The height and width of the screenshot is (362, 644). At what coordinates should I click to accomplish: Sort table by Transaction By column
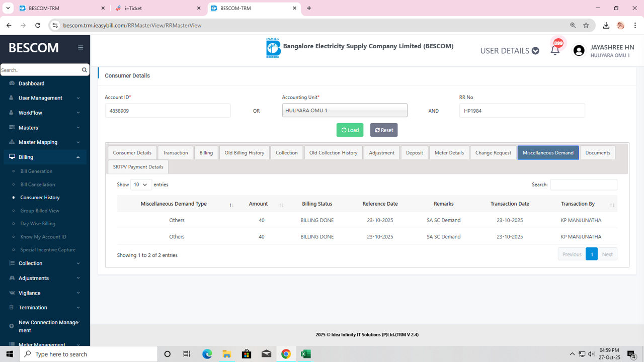(x=578, y=204)
